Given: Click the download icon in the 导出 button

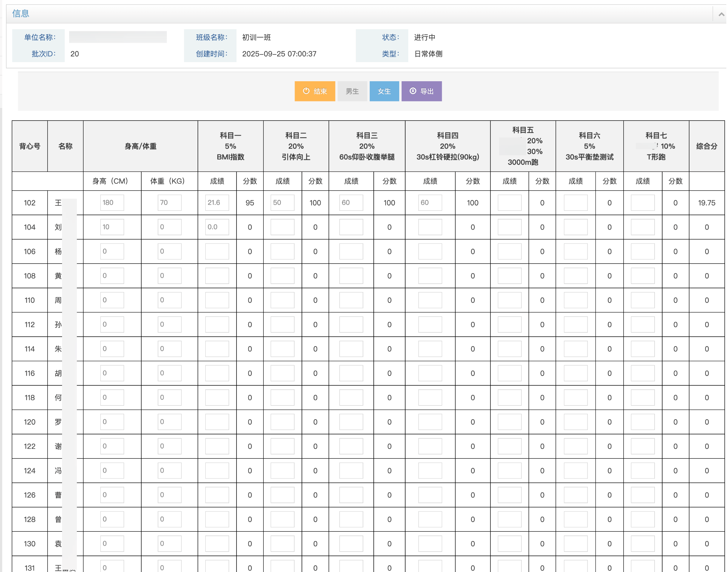Looking at the screenshot, I should pyautogui.click(x=413, y=91).
